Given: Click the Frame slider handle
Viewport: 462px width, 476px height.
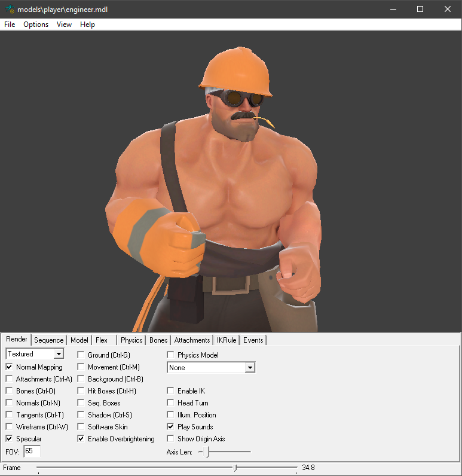Looking at the screenshot, I should point(235,468).
